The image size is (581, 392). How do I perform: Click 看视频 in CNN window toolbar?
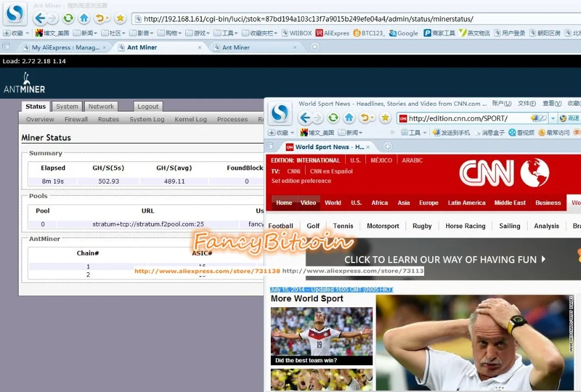pos(521,132)
